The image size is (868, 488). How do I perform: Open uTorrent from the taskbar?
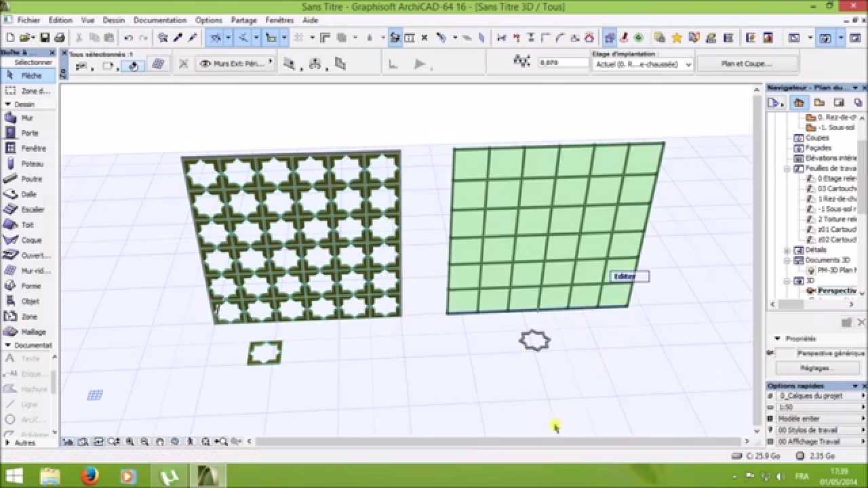click(167, 476)
